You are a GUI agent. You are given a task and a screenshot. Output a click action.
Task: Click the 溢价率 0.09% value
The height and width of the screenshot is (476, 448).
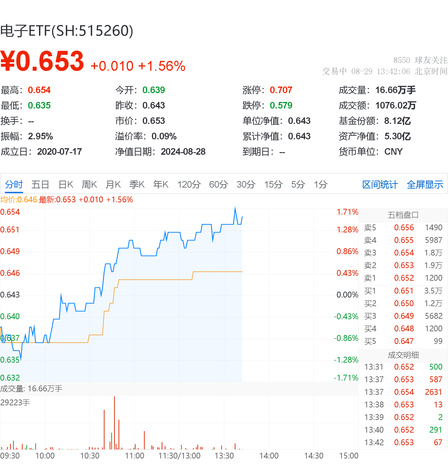(164, 136)
